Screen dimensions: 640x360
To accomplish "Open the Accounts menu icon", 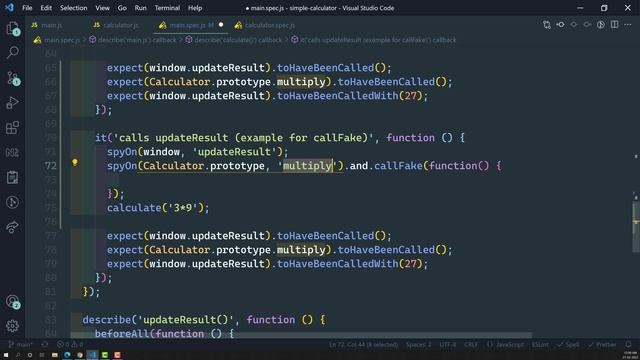I will click(13, 302).
